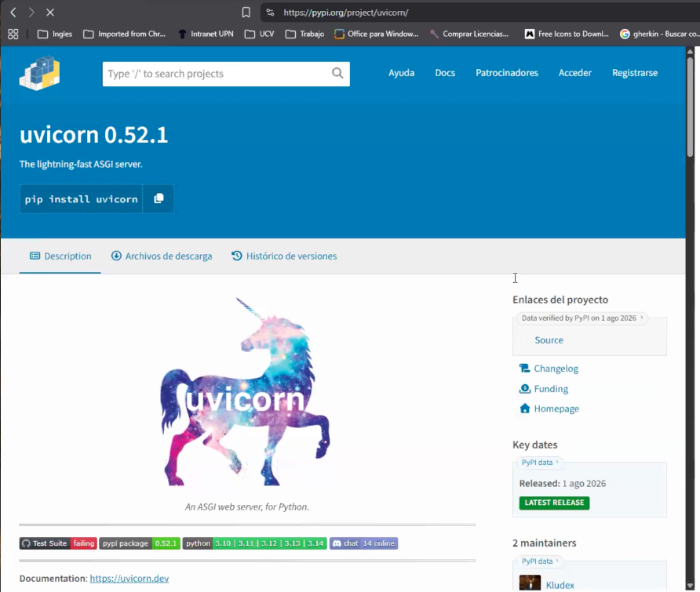Click the LATEST RELEASE badge

pos(554,503)
